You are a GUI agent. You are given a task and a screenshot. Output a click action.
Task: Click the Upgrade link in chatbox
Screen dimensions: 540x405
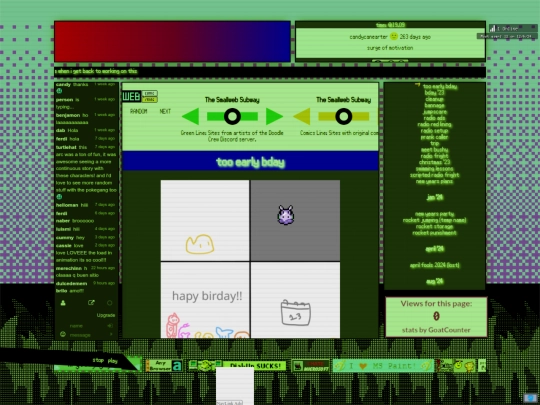click(x=106, y=315)
